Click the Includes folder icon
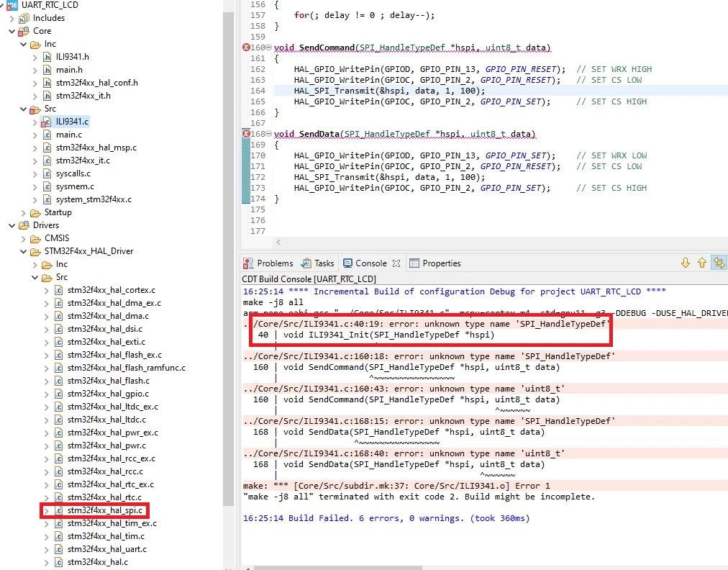 [x=24, y=19]
